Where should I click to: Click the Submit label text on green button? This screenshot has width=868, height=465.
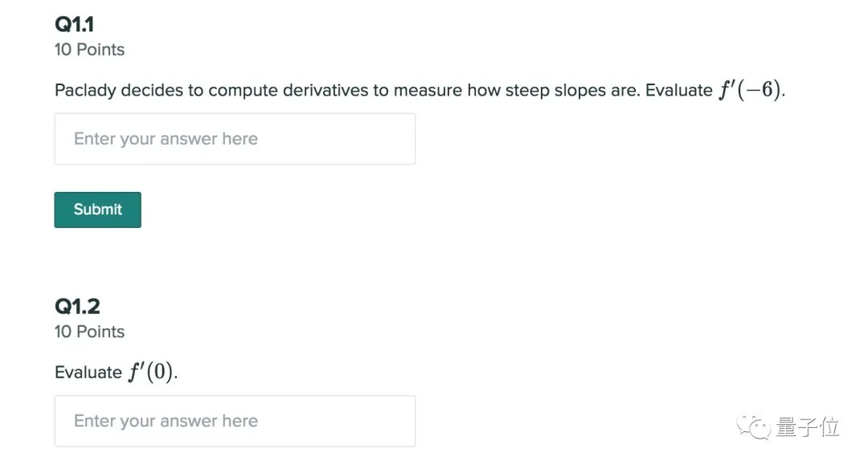click(x=97, y=210)
